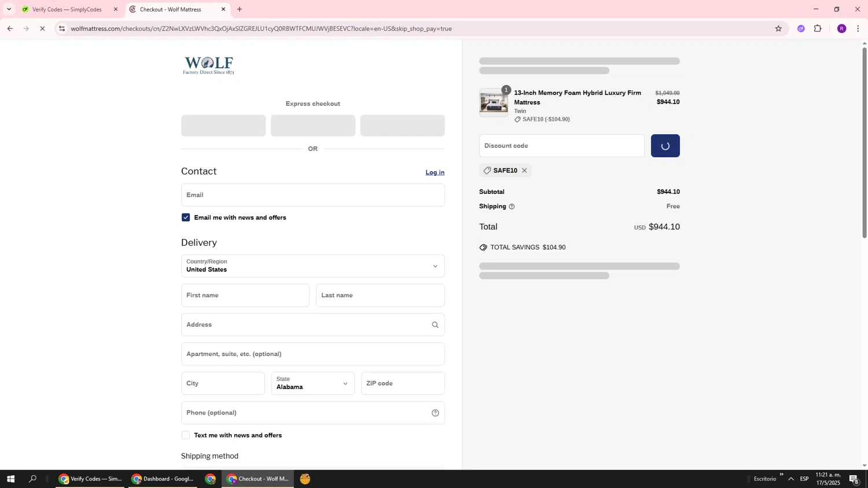
Task: Click the taskbar clock and date
Action: pos(828,479)
